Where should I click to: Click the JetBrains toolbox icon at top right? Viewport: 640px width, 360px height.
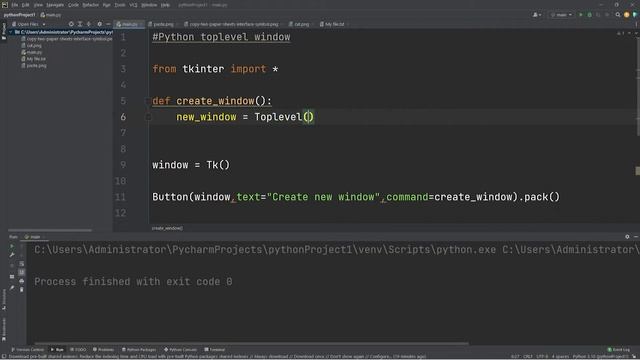635,15
